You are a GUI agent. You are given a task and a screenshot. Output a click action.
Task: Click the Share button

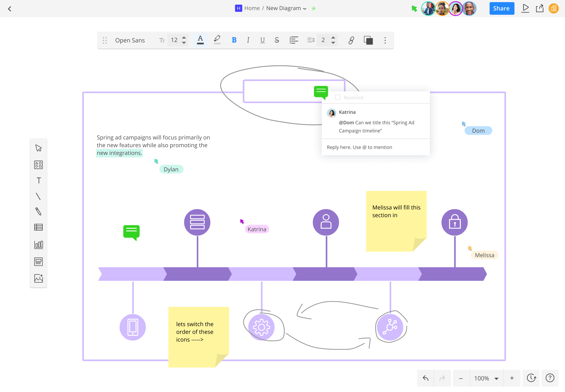[x=502, y=8]
